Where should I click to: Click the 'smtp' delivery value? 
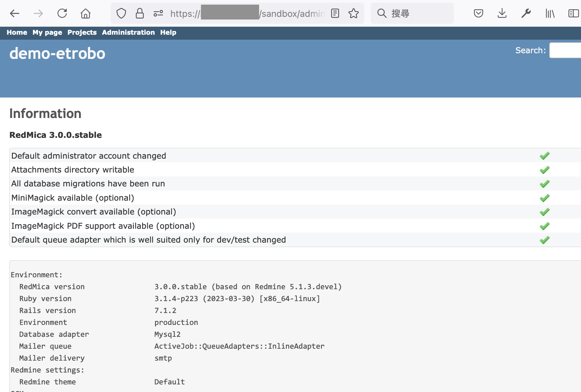[x=163, y=358]
